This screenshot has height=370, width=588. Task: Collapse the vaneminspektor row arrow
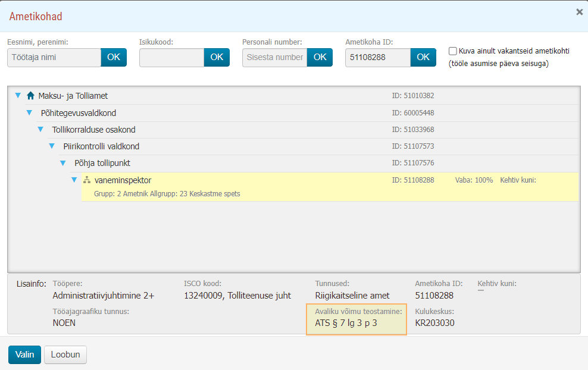click(x=74, y=180)
